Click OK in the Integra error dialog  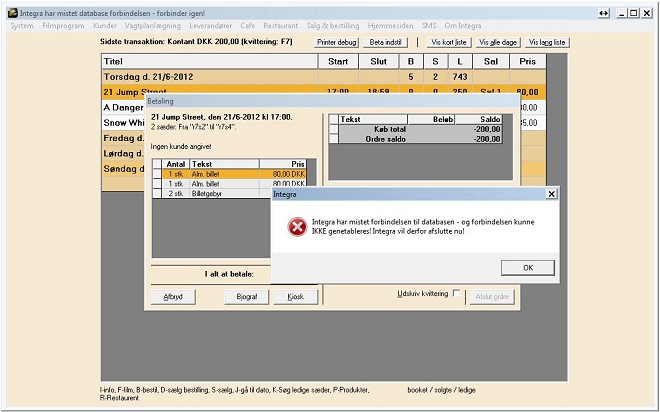(x=528, y=268)
